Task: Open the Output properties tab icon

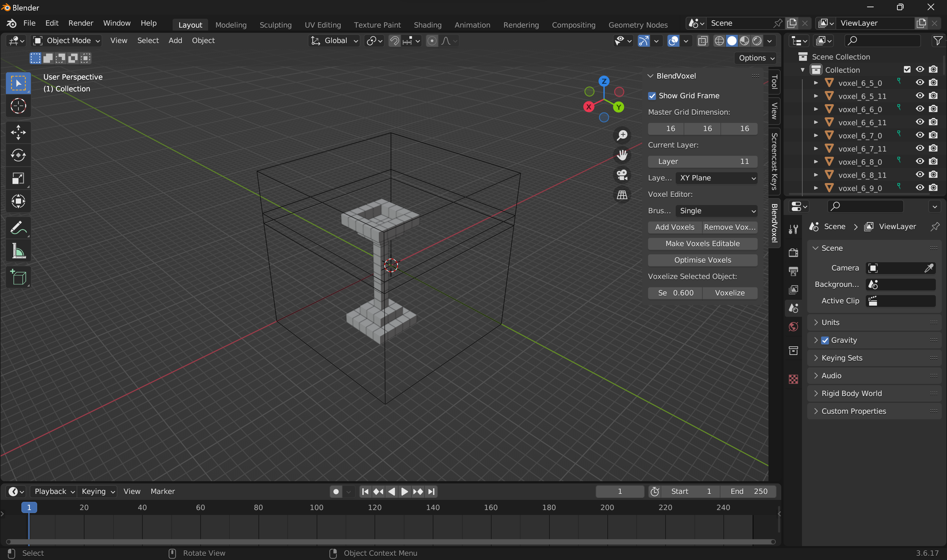Action: [793, 271]
